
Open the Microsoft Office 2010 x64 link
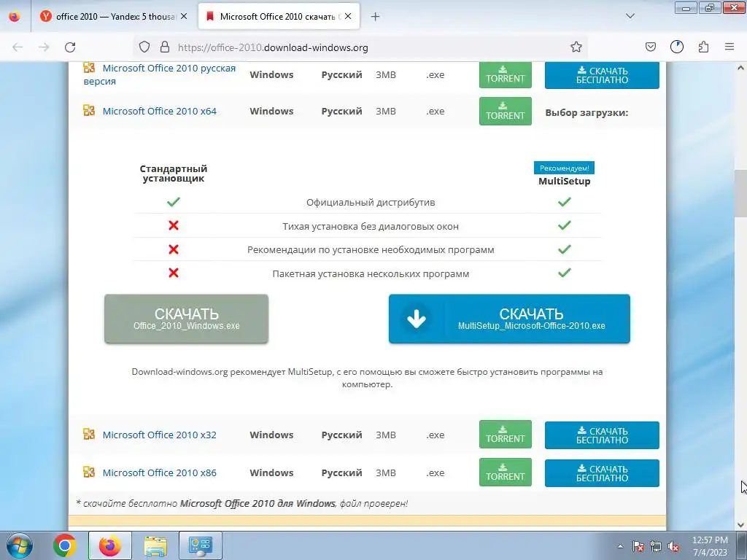tap(160, 111)
